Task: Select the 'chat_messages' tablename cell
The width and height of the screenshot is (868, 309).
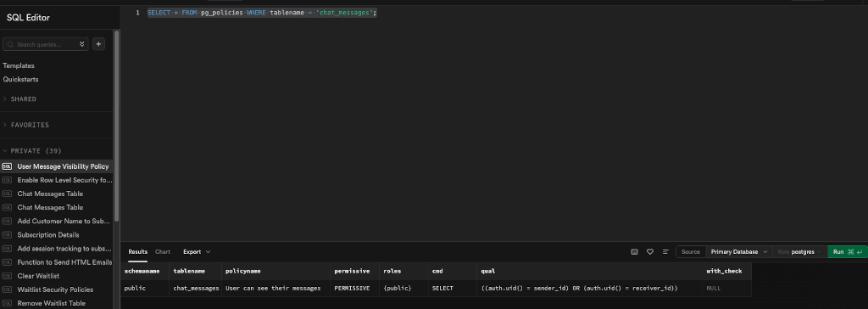Action: click(x=195, y=289)
